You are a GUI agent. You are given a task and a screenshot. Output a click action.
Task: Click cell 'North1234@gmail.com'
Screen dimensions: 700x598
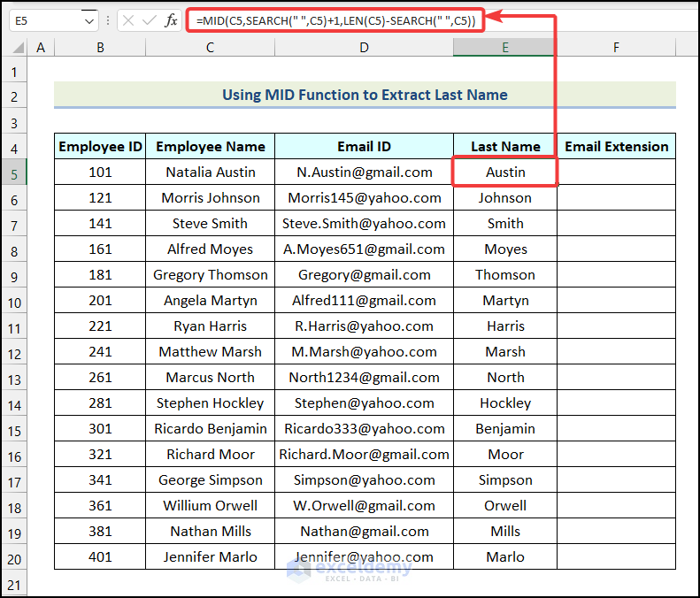click(x=364, y=377)
